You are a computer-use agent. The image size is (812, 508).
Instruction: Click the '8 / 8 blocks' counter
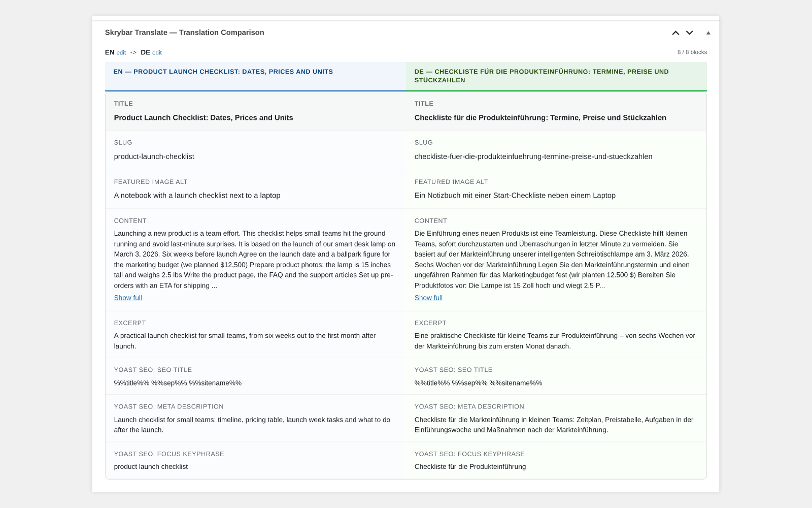click(692, 52)
